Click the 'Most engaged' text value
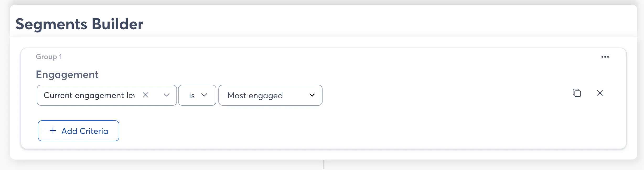 click(255, 95)
